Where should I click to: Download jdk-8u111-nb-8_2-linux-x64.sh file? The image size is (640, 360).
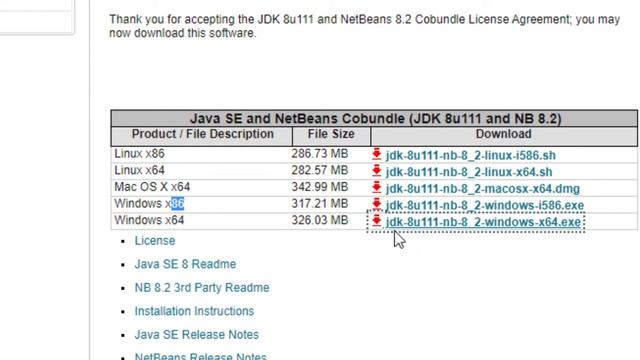(469, 172)
